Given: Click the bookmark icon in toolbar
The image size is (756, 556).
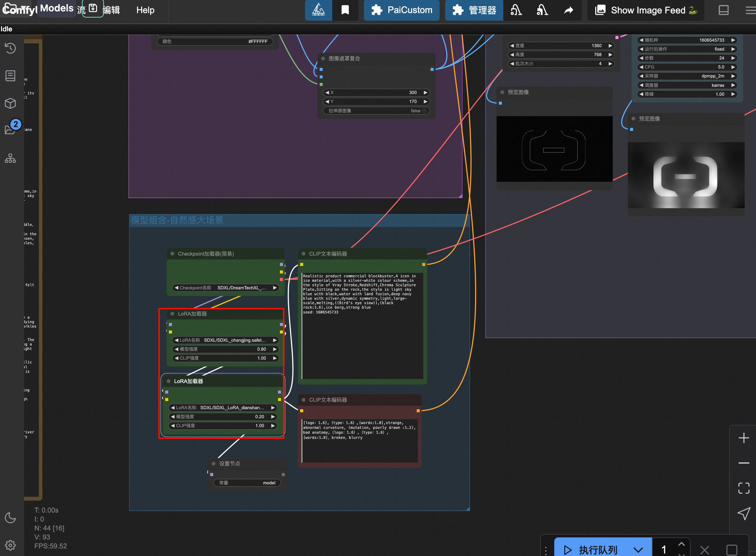Looking at the screenshot, I should pos(346,10).
